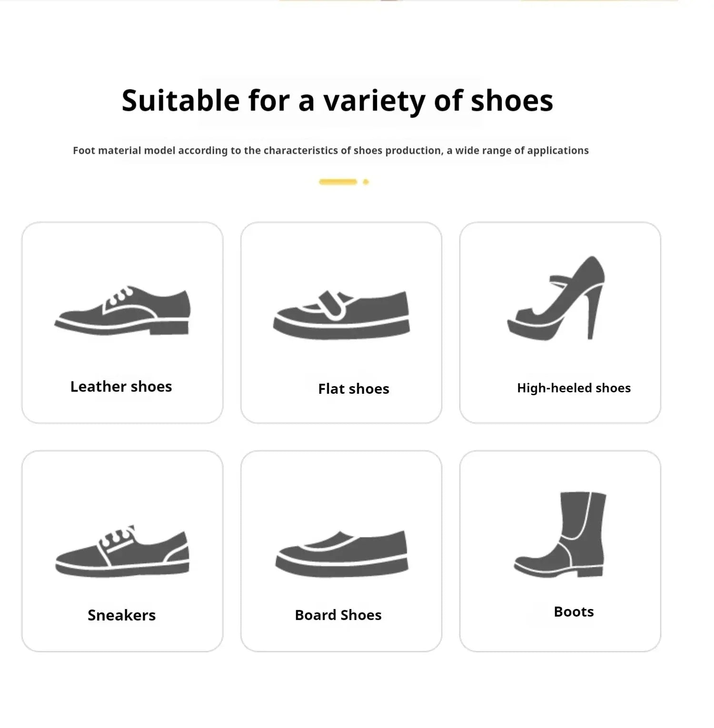Click the yellow pill-shaped bar under subtitle

point(338,182)
